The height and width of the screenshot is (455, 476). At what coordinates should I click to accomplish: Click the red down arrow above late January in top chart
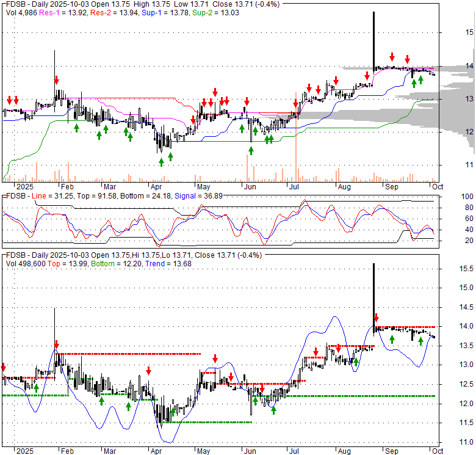56,80
